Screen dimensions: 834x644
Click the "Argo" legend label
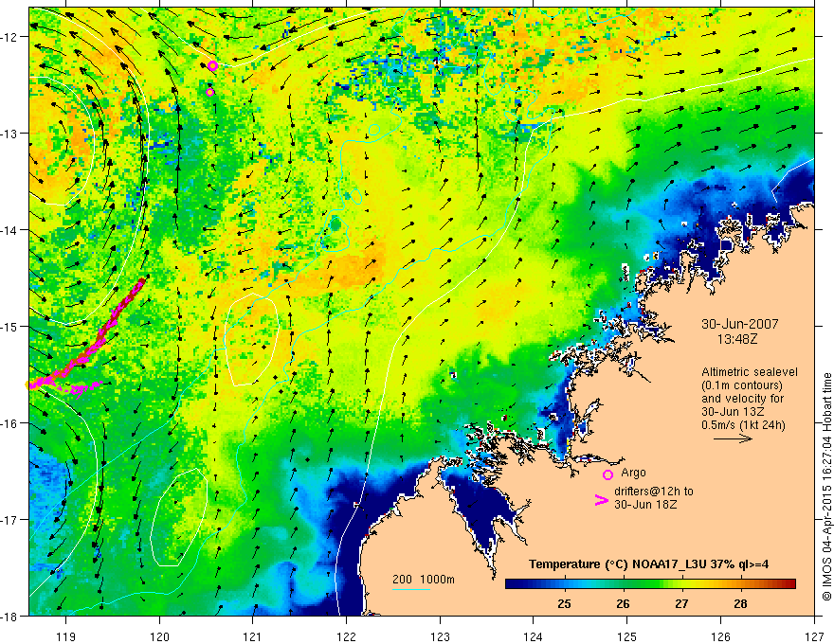(633, 473)
